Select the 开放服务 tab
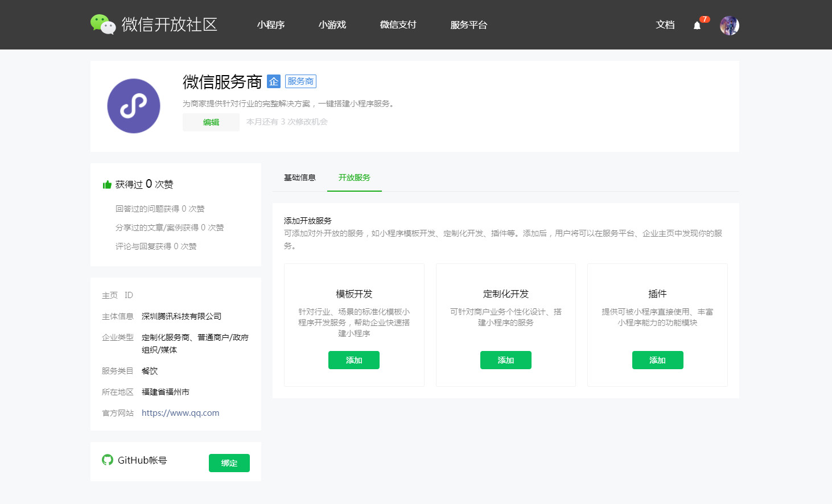 [355, 177]
